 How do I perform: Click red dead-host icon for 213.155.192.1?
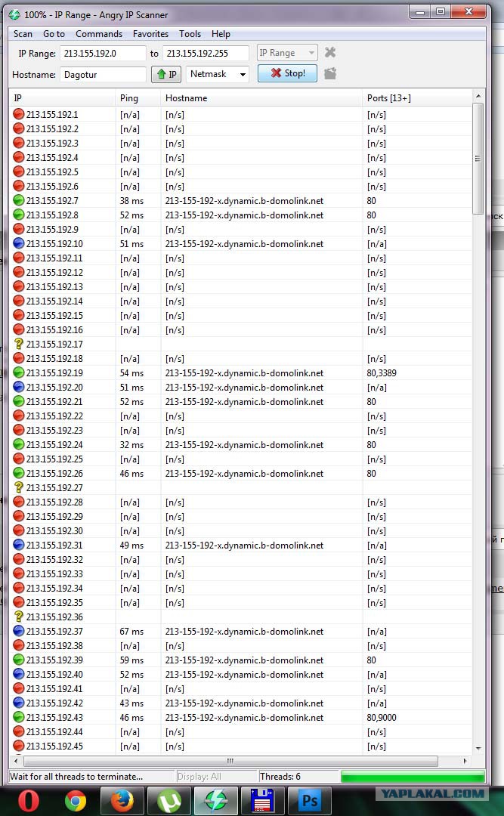coord(19,114)
